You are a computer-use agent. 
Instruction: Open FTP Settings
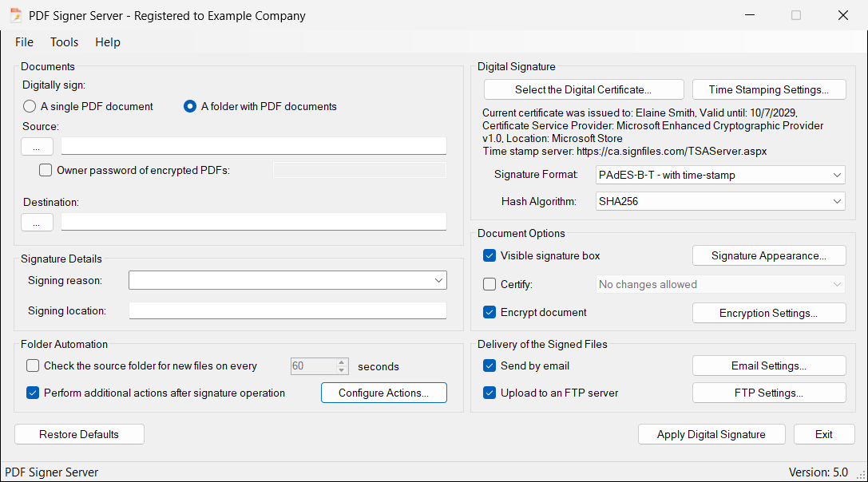point(769,393)
